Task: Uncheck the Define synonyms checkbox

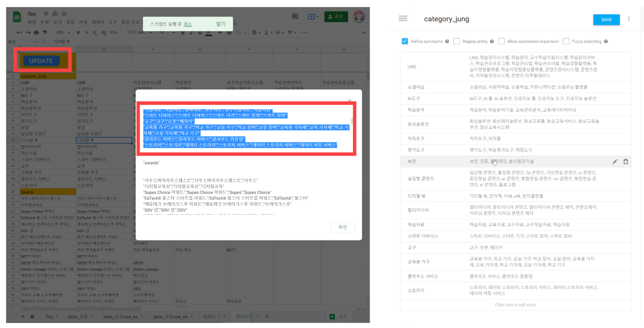Action: click(404, 41)
